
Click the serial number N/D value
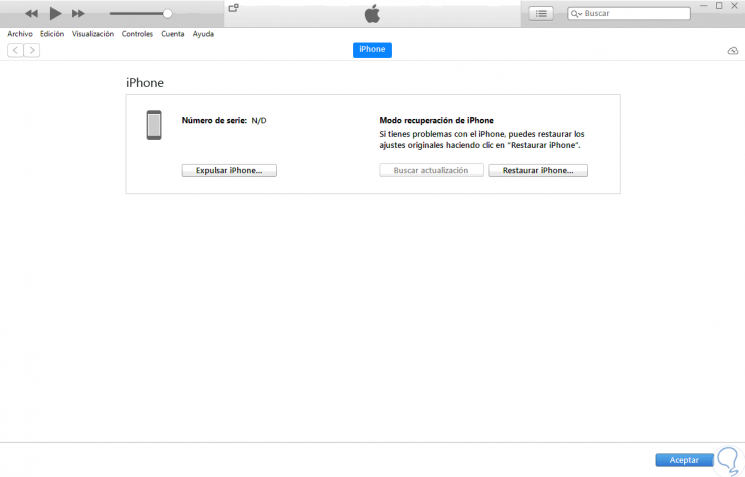pos(259,121)
